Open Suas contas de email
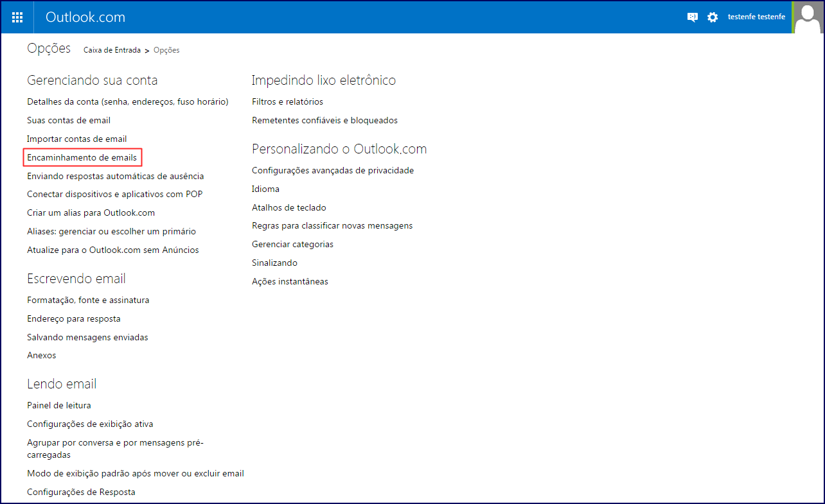Viewport: 825px width, 504px height. tap(69, 120)
